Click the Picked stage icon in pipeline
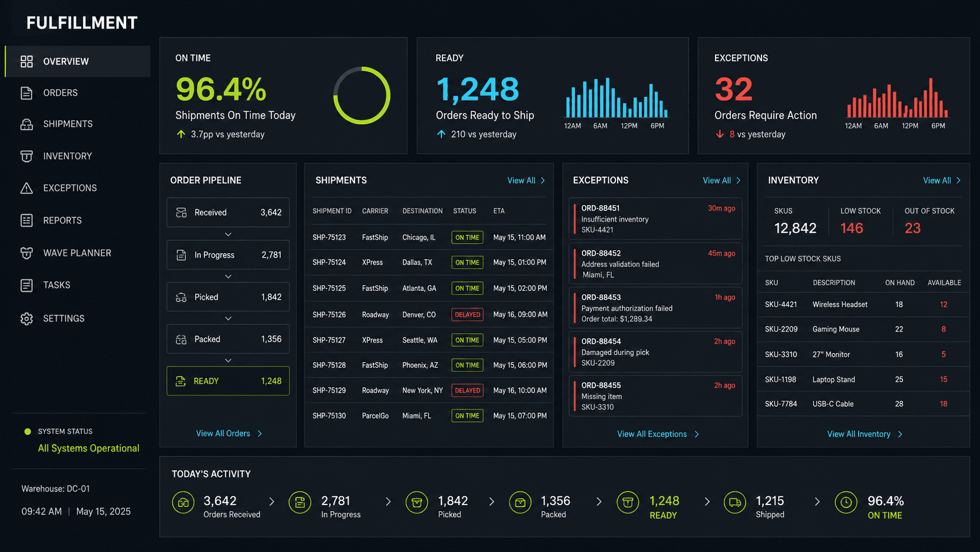This screenshot has height=552, width=980. (181, 297)
